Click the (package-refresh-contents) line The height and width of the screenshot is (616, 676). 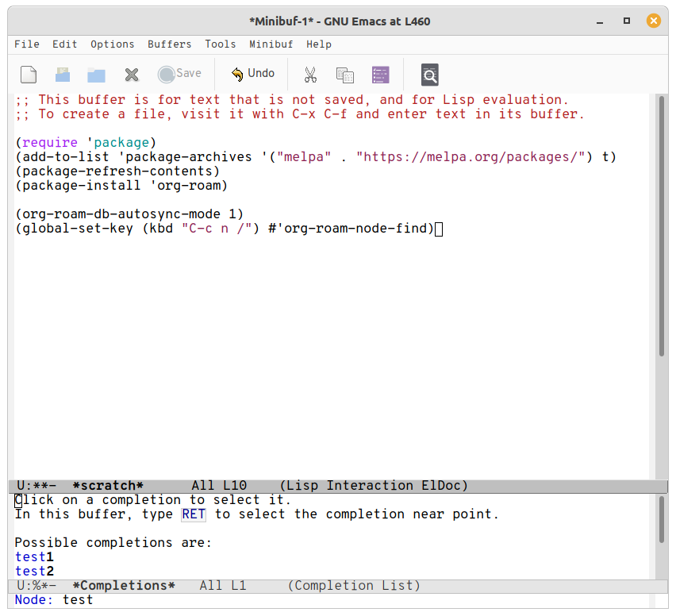(x=117, y=171)
